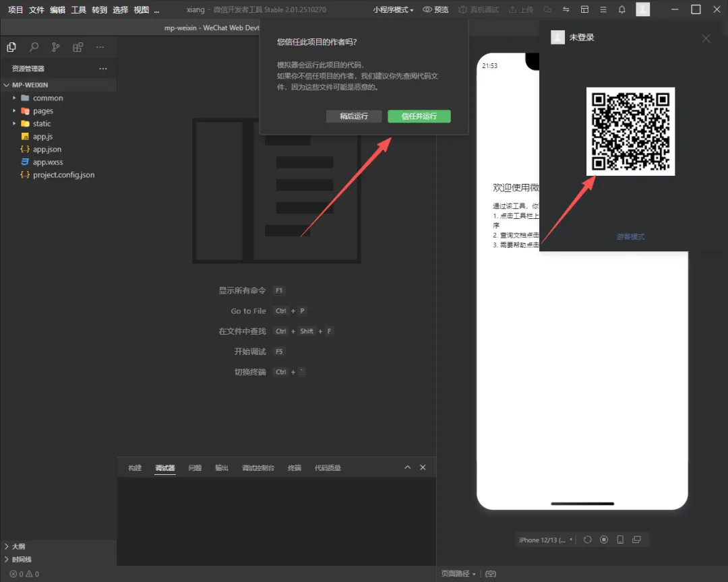Open the Source Control branch icon
The width and height of the screenshot is (728, 582).
56,47
